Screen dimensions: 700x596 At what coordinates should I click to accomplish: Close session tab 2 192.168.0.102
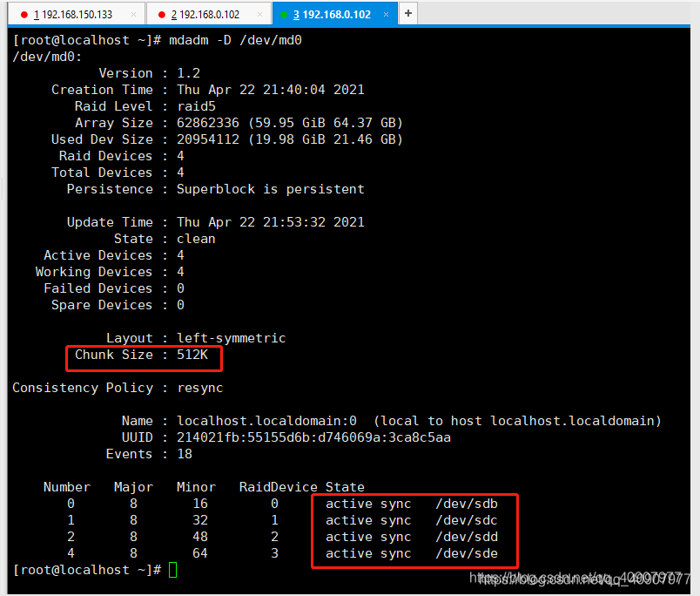259,14
